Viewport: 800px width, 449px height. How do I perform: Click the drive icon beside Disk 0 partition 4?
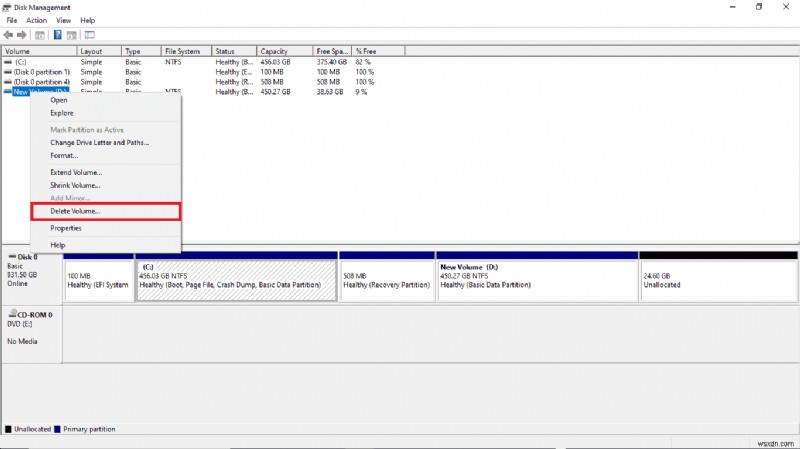pyautogui.click(x=8, y=82)
